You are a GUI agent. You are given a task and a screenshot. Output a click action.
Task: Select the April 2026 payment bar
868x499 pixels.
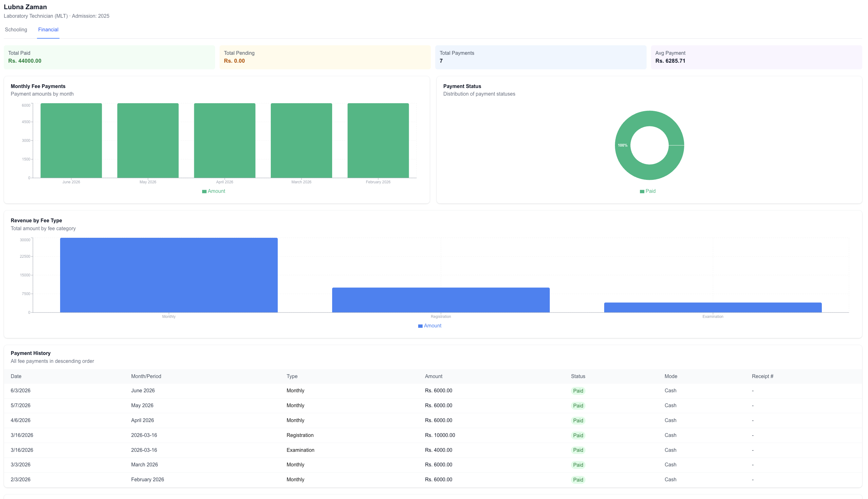pos(225,141)
